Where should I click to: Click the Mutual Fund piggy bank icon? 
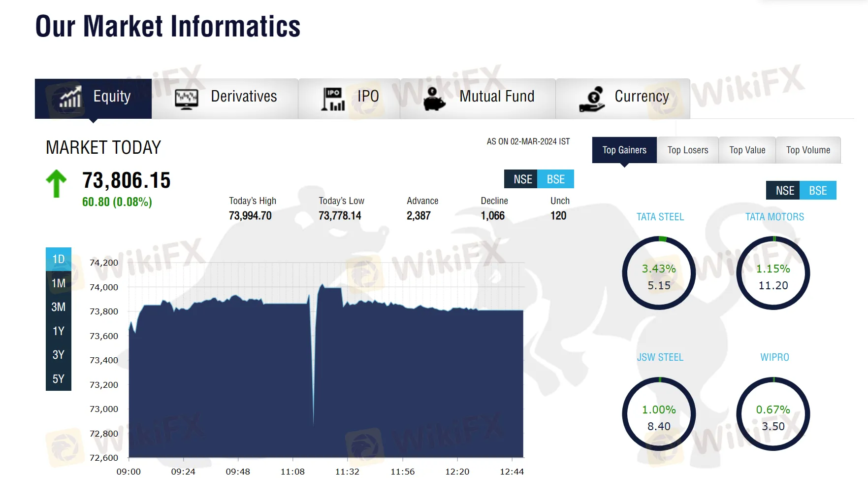click(x=434, y=99)
